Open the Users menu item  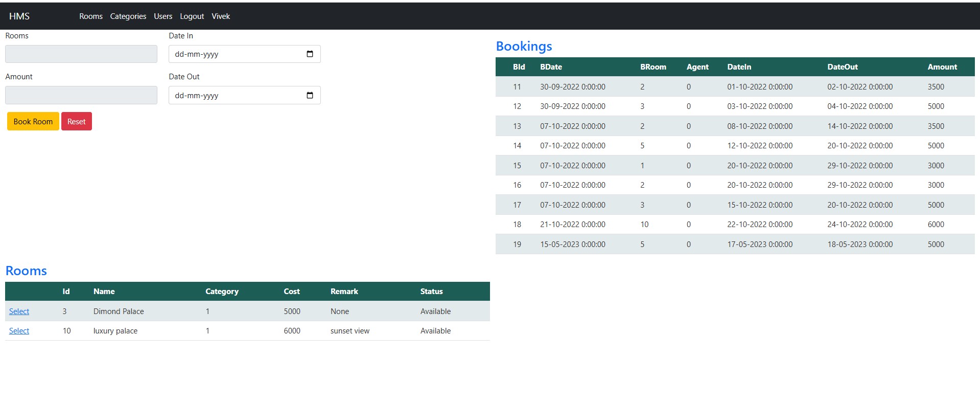(163, 16)
